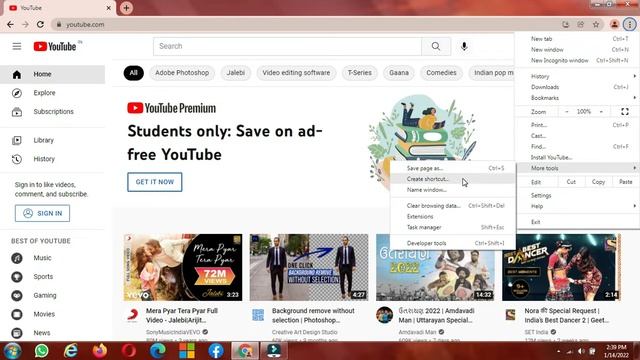The image size is (640, 360).
Task: Click the GET IT NOW button
Action: pos(155,182)
